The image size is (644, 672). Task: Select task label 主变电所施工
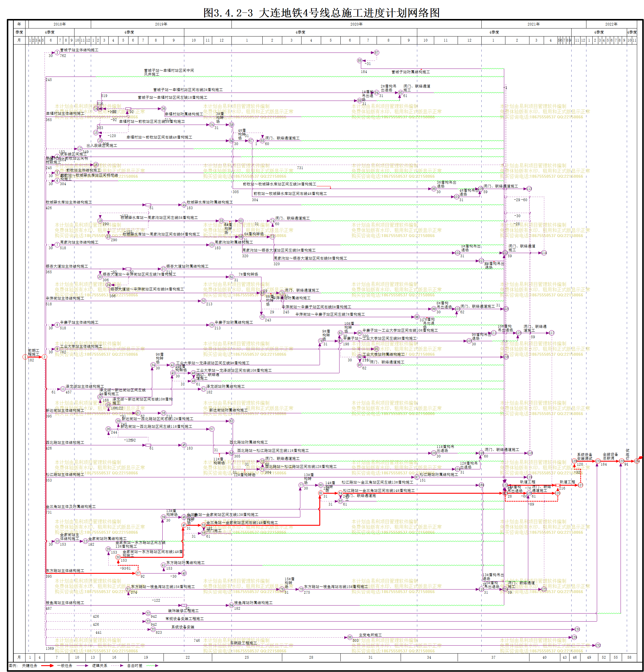click(x=370, y=635)
